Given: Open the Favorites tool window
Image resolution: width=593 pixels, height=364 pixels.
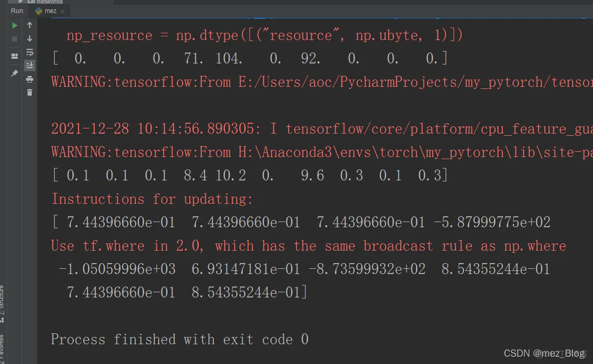Looking at the screenshot, I should (x=2, y=349).
